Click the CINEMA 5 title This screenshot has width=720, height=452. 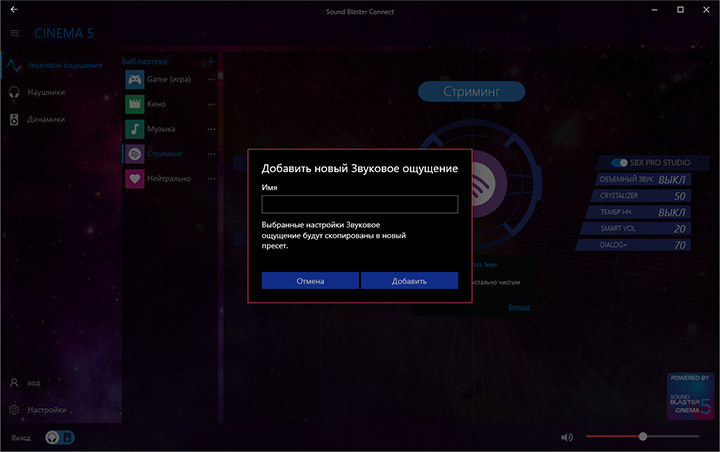pos(64,33)
